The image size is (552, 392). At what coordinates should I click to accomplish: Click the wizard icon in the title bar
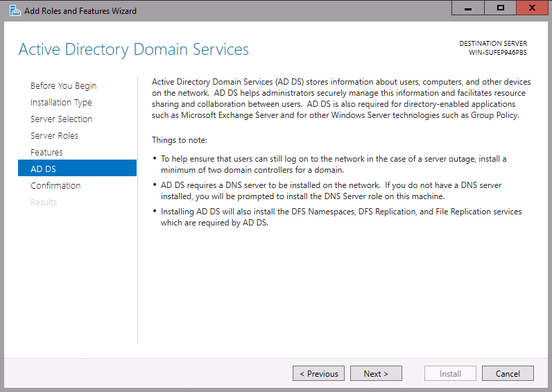click(15, 10)
